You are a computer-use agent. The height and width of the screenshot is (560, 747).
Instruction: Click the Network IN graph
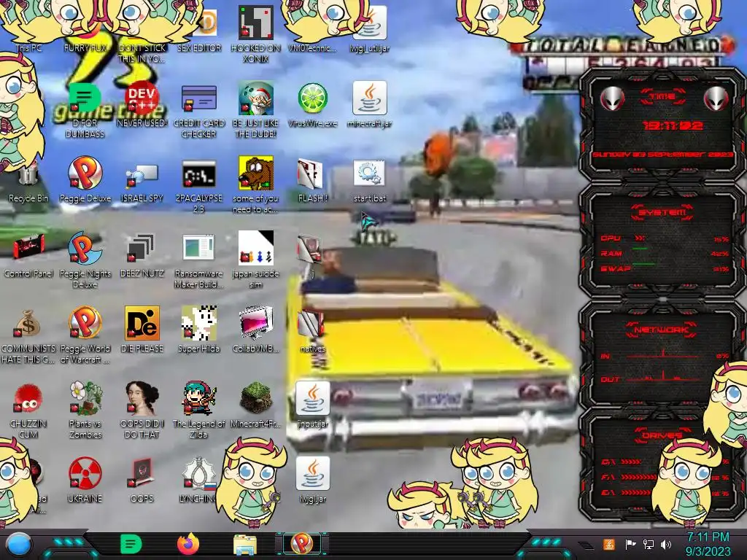[x=664, y=355]
